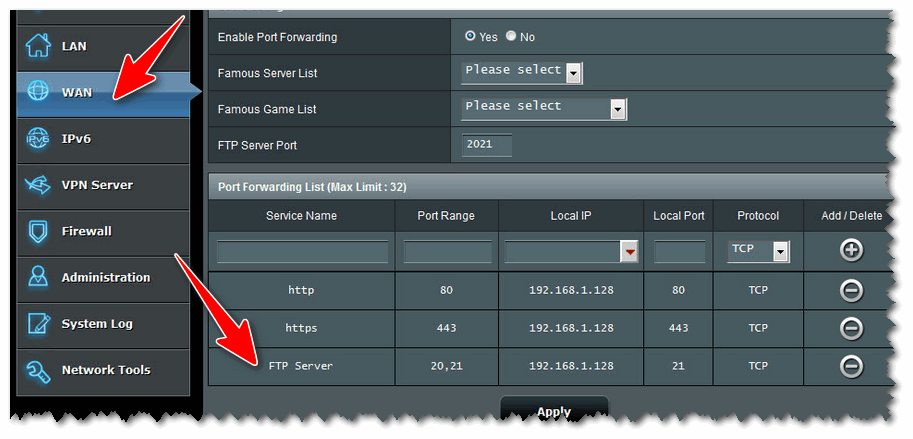Click the System Log pencil icon
The image size is (913, 439).
(38, 324)
